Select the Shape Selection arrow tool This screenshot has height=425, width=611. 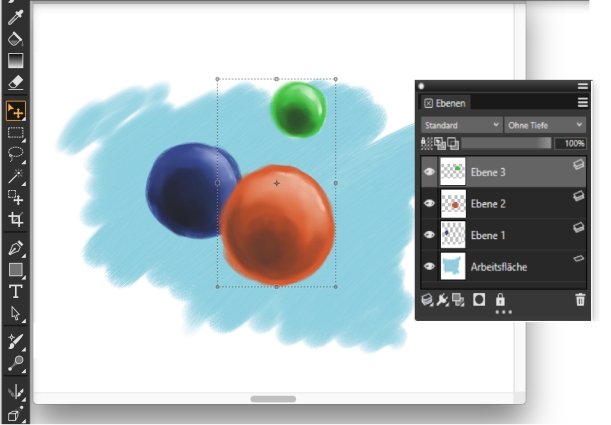click(16, 313)
